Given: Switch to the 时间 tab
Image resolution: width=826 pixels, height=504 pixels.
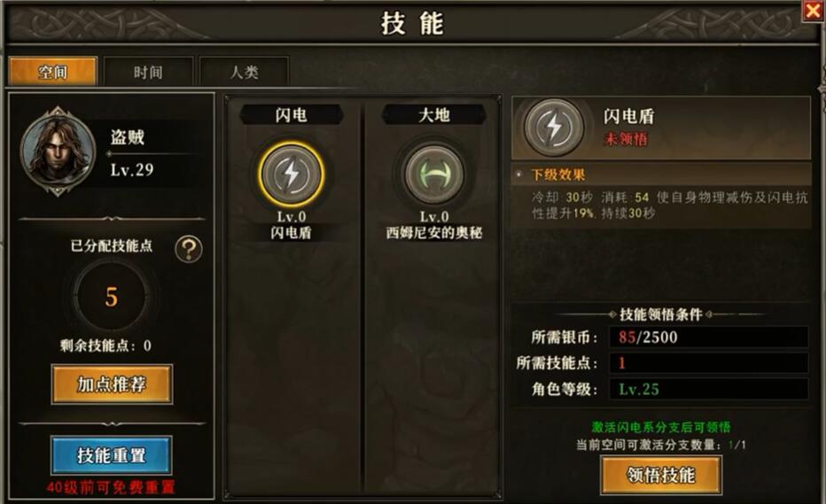Looking at the screenshot, I should pos(148,72).
